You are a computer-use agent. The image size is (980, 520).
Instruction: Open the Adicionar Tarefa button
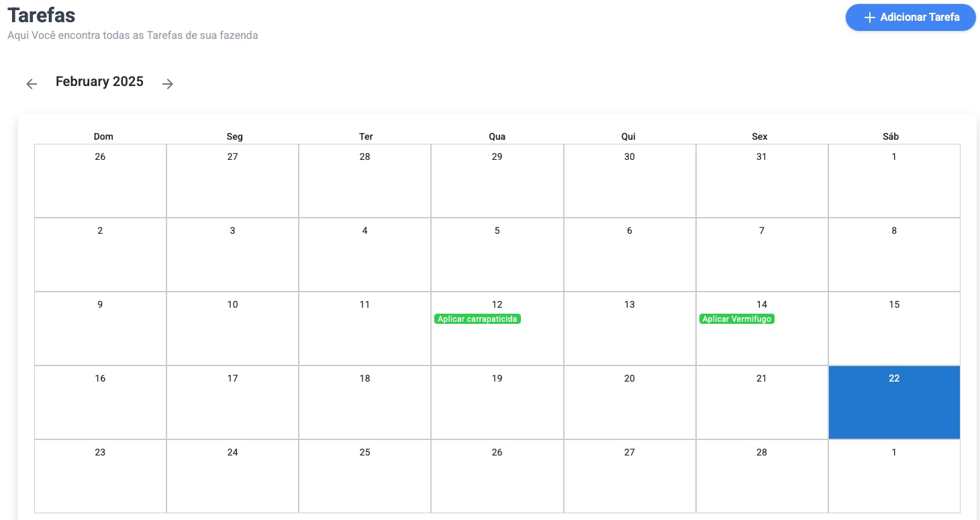coord(910,17)
